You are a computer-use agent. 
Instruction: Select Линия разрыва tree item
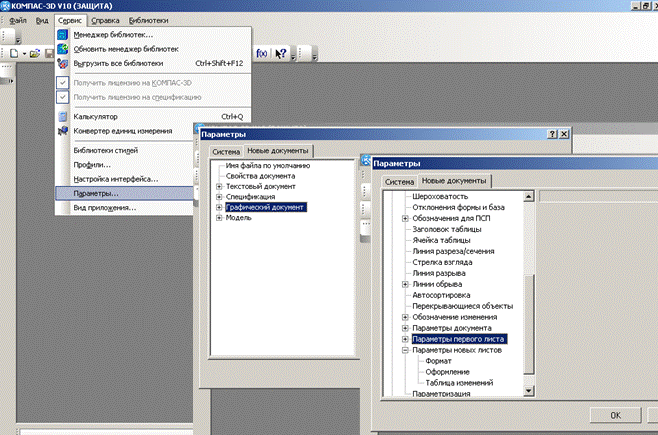pyautogui.click(x=439, y=273)
